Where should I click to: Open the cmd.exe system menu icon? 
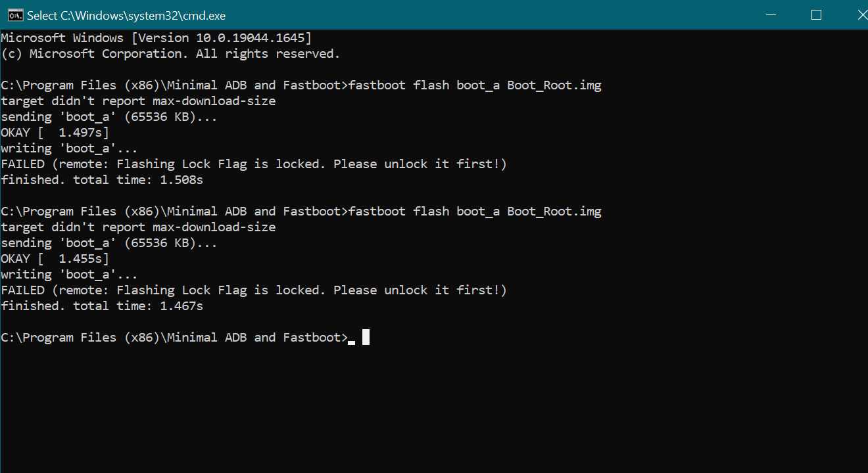[14, 14]
